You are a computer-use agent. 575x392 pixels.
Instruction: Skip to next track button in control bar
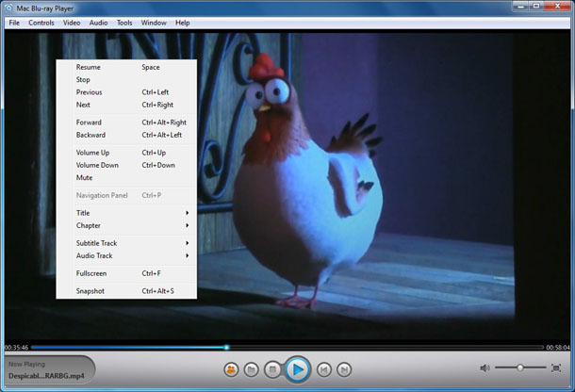pos(344,369)
